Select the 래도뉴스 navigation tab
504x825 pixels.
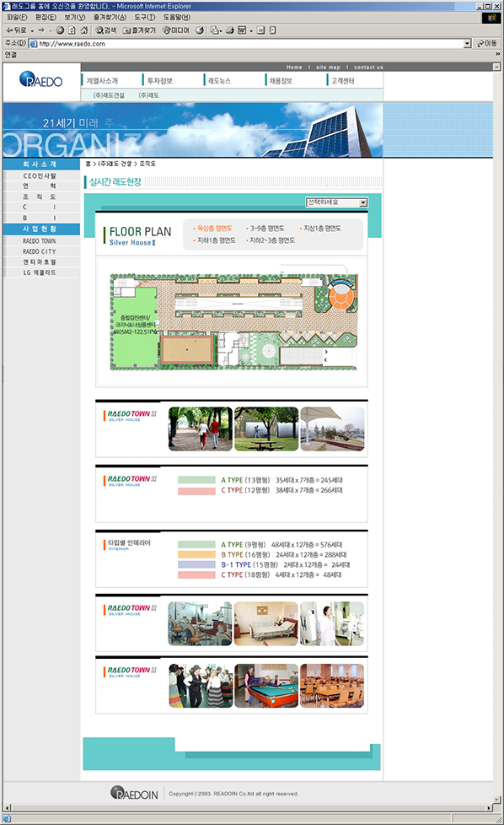click(220, 80)
